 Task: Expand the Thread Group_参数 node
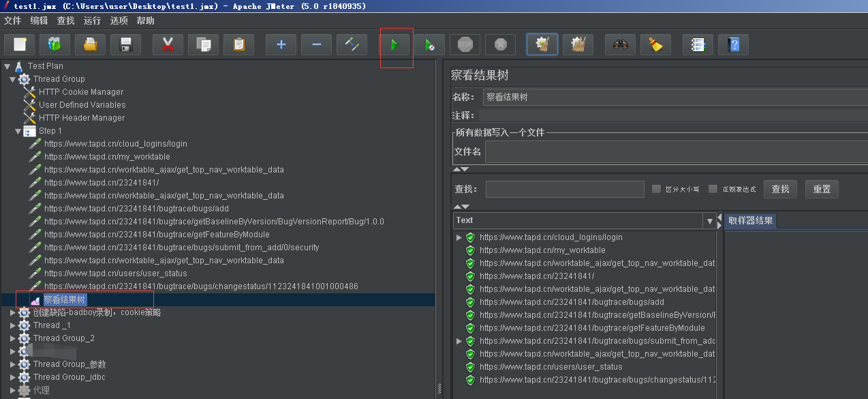click(12, 364)
